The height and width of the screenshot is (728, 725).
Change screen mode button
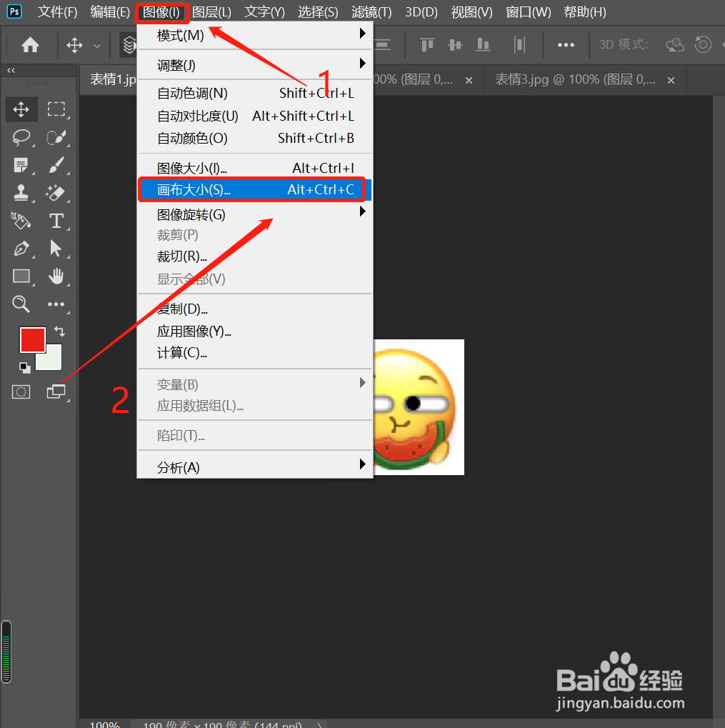[56, 392]
